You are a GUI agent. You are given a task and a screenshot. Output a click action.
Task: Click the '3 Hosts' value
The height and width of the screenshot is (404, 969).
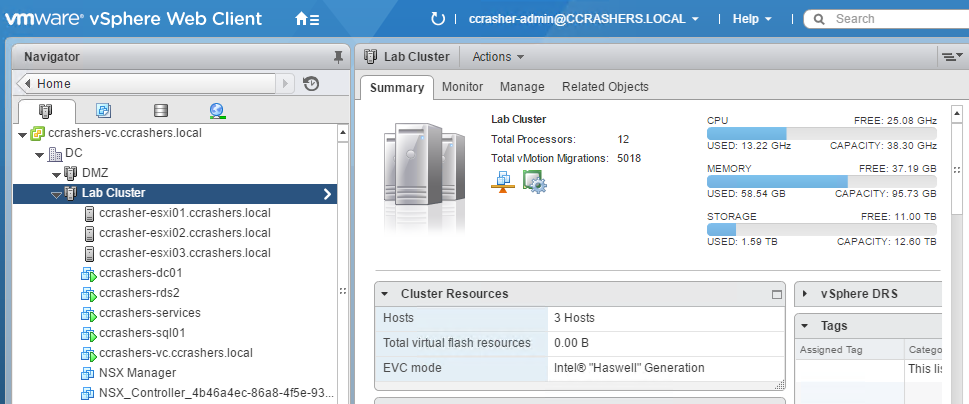574,318
